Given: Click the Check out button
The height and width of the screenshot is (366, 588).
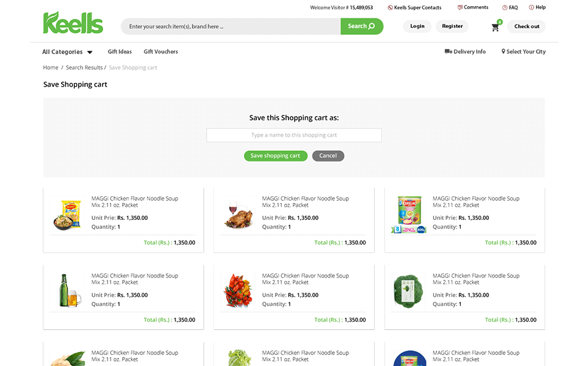Looking at the screenshot, I should [526, 27].
